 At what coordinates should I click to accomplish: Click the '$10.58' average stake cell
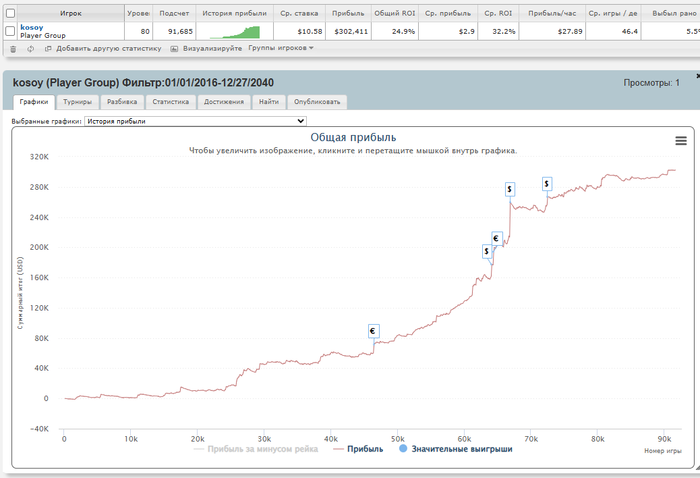299,31
